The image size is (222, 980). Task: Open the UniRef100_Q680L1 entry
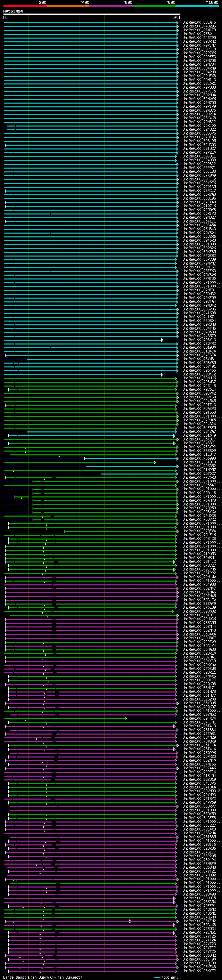(x=199, y=34)
